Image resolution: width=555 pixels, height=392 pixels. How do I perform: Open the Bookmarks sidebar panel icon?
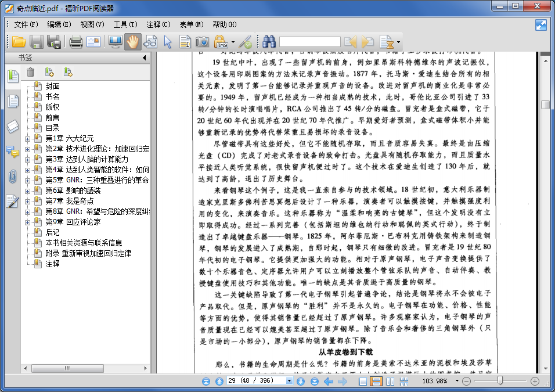[x=13, y=75]
